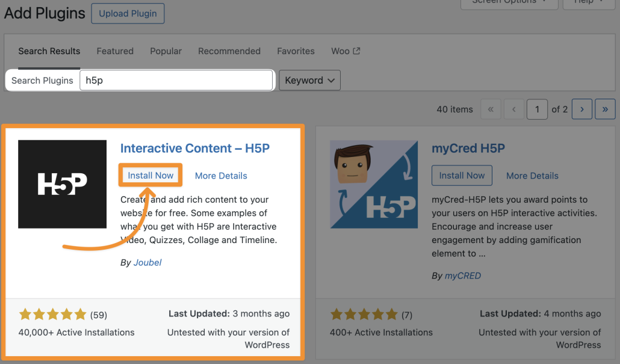Visit the Joubel author link
Viewport: 620px width, 364px height.
click(x=147, y=262)
